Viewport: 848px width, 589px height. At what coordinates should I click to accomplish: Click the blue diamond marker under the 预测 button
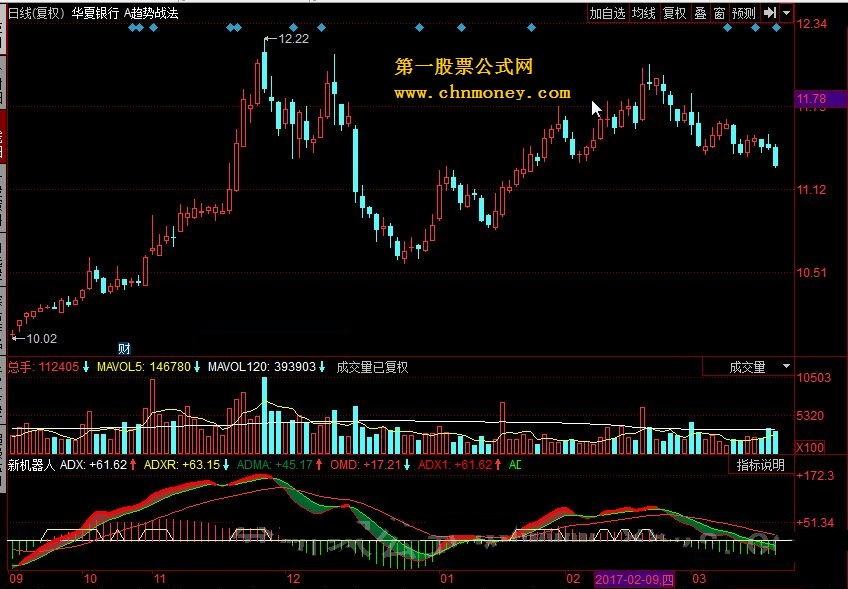point(755,27)
